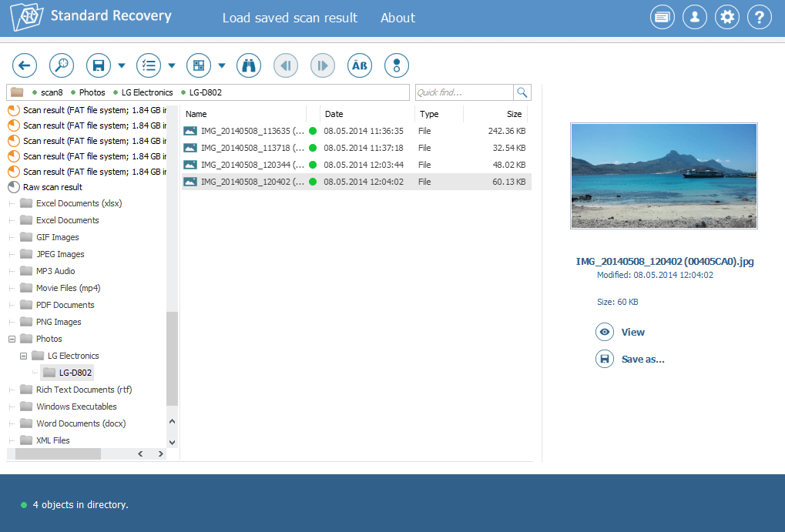Select Windows Executables folder
This screenshot has height=532, width=785.
pos(76,407)
